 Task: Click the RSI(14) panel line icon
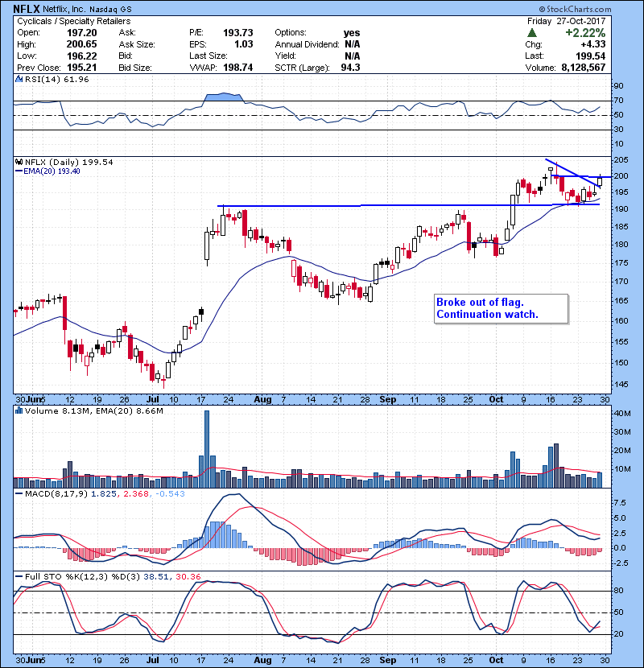[x=19, y=79]
